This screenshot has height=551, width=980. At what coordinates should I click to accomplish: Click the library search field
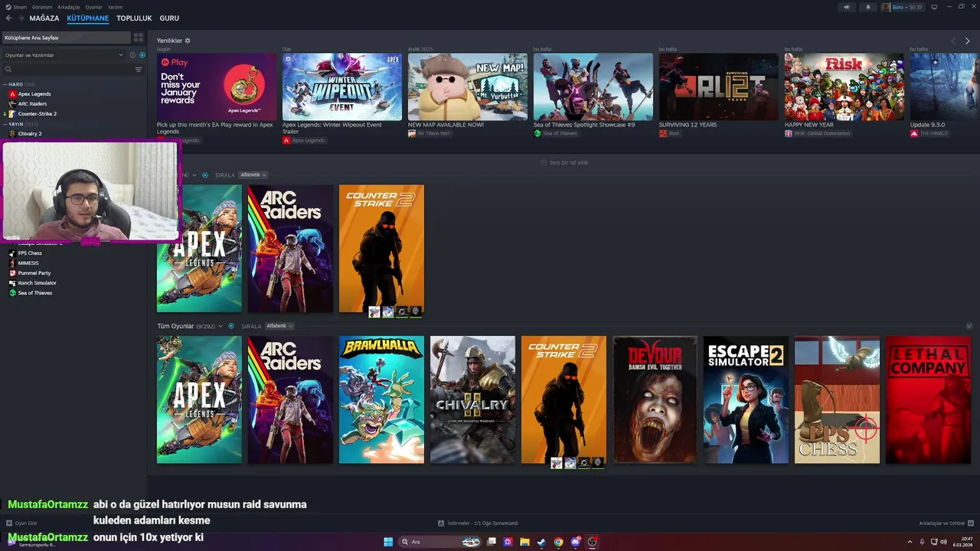[x=67, y=70]
